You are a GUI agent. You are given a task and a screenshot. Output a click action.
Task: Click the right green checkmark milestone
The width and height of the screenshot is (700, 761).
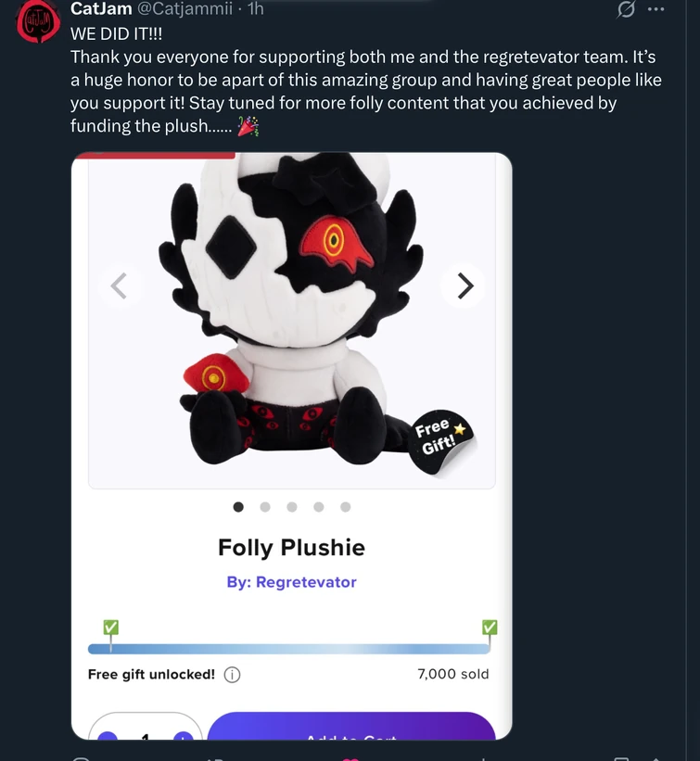pos(490,628)
